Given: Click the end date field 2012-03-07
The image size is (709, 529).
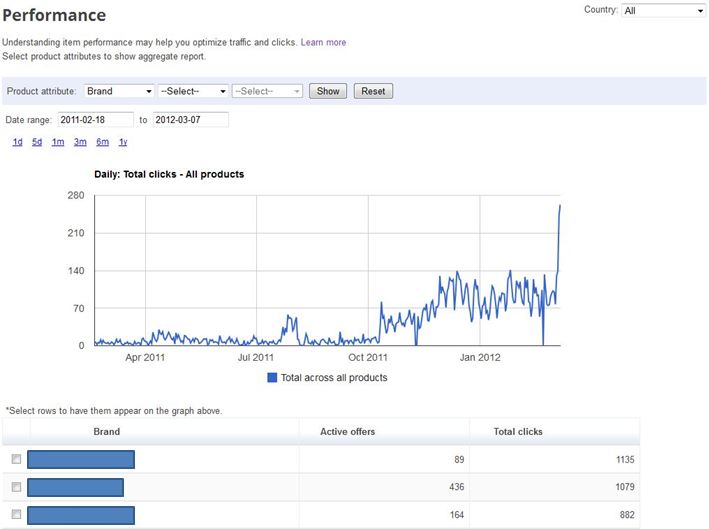Looking at the screenshot, I should pos(190,120).
